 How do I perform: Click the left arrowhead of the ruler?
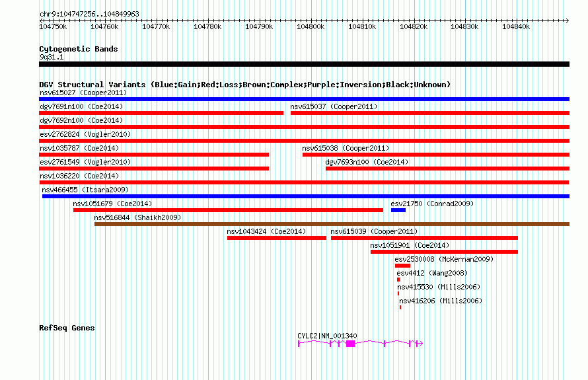coord(41,21)
